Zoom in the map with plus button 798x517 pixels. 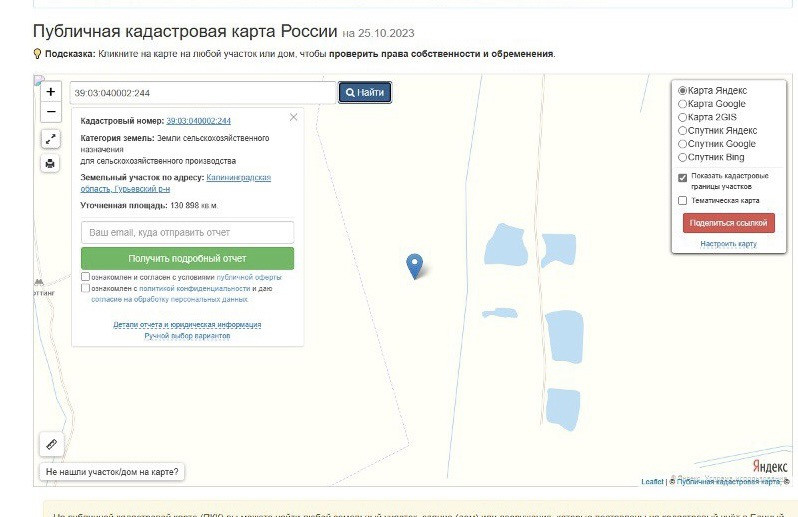point(51,92)
